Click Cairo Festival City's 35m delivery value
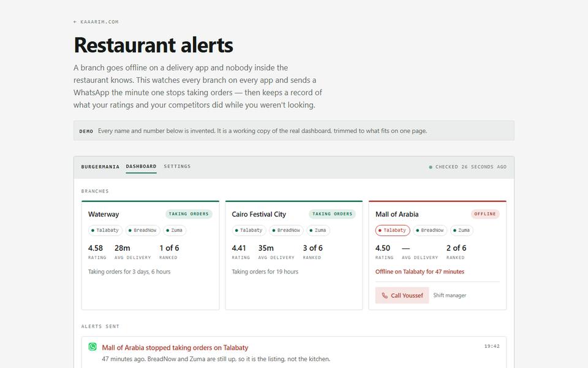 coord(266,248)
